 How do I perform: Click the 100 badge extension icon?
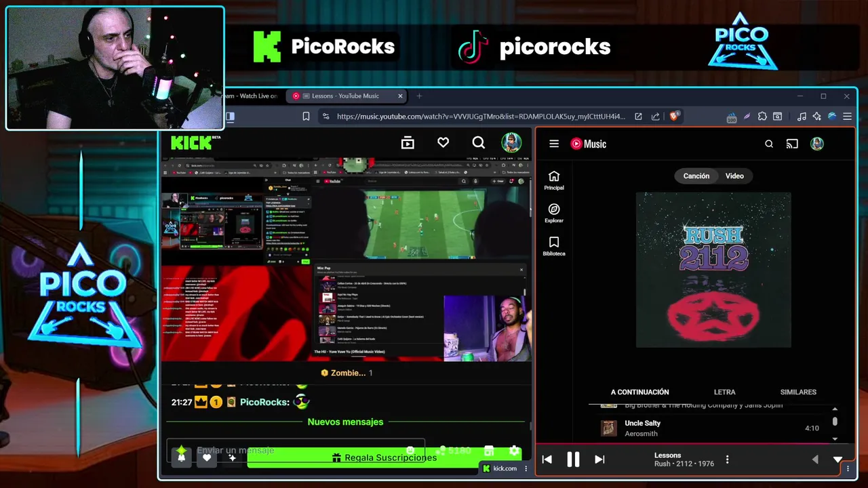click(732, 117)
